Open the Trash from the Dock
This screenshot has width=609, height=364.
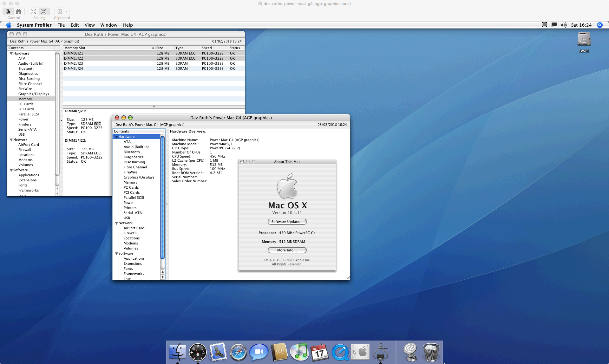point(431,352)
